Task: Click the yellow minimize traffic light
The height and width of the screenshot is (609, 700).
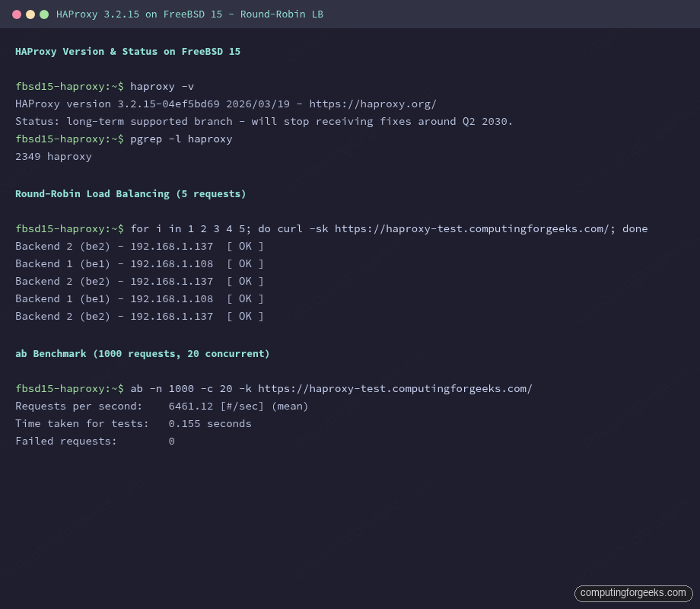Action: (x=30, y=14)
